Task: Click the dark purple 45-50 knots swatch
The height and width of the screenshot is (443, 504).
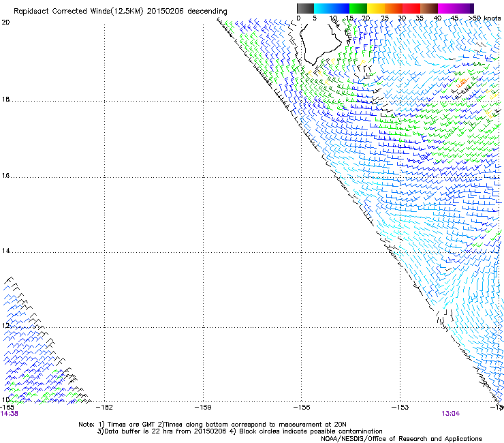Action: point(464,8)
